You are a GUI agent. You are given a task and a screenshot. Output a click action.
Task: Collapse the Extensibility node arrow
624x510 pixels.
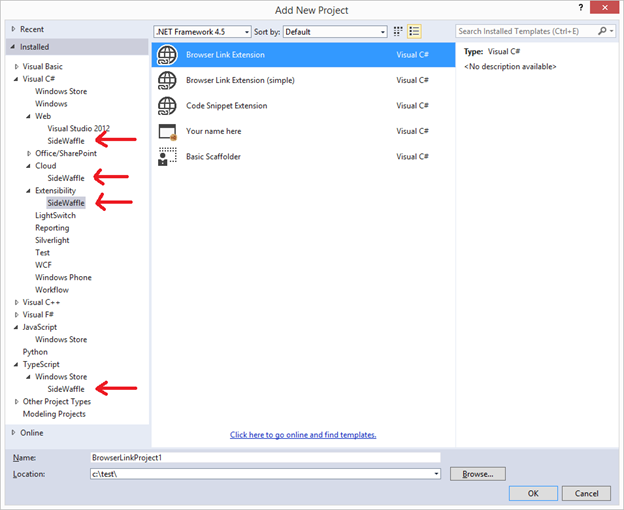click(28, 191)
